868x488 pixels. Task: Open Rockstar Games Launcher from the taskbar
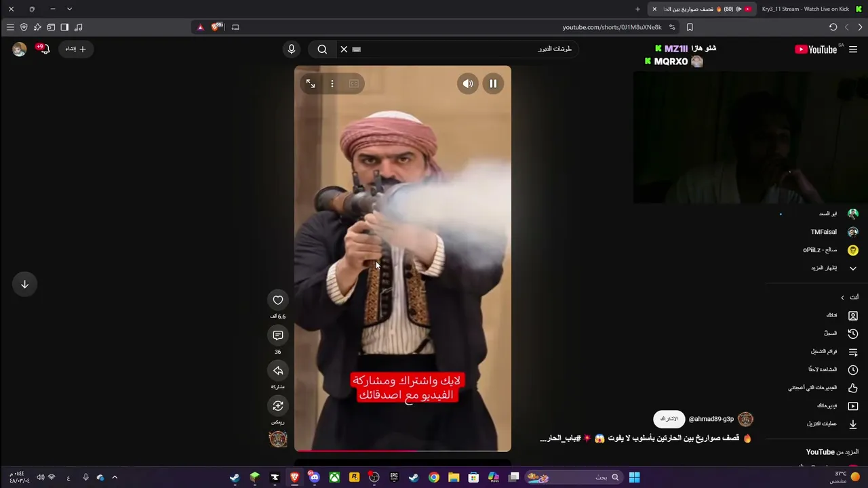pos(354,477)
